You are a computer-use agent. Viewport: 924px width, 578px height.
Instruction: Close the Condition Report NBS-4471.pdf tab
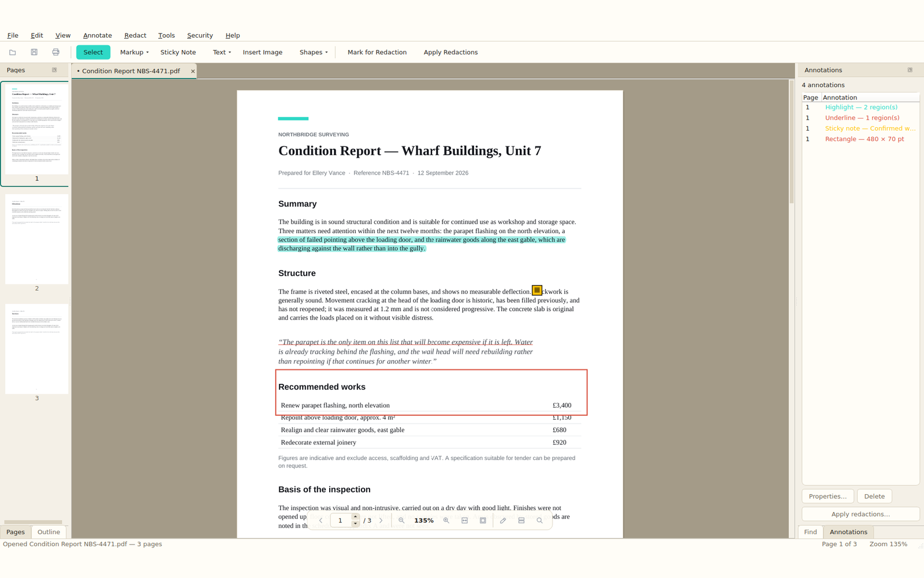tap(193, 71)
